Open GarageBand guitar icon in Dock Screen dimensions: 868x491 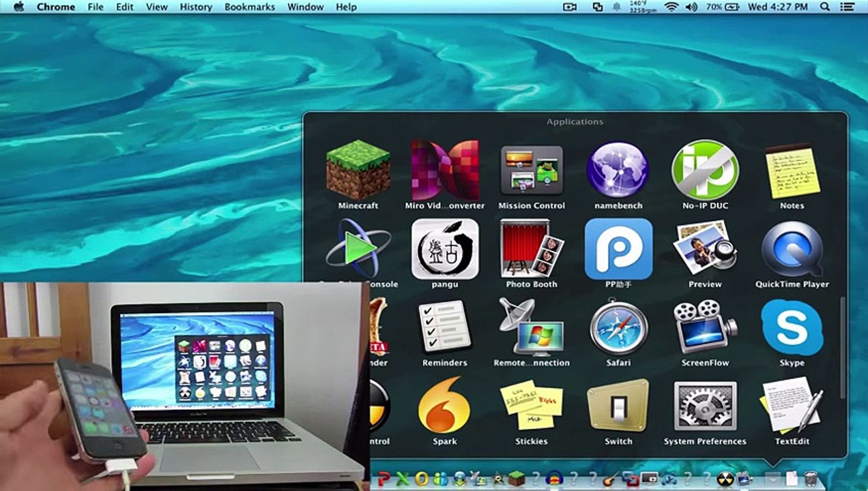point(609,479)
